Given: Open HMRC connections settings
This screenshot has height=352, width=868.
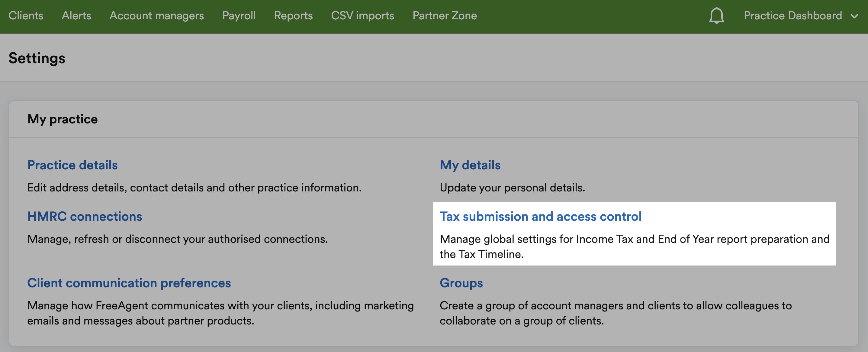Looking at the screenshot, I should coord(85,216).
